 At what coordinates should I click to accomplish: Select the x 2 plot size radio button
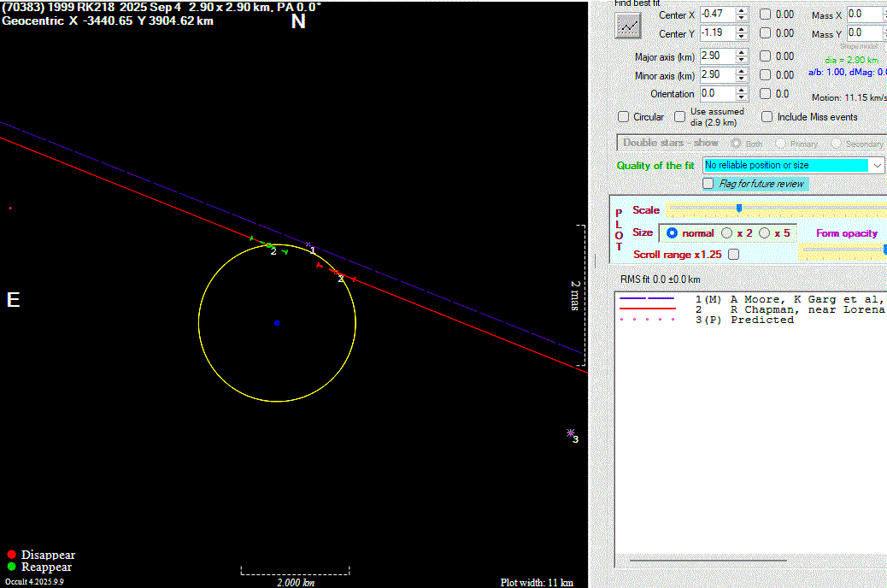coord(727,232)
